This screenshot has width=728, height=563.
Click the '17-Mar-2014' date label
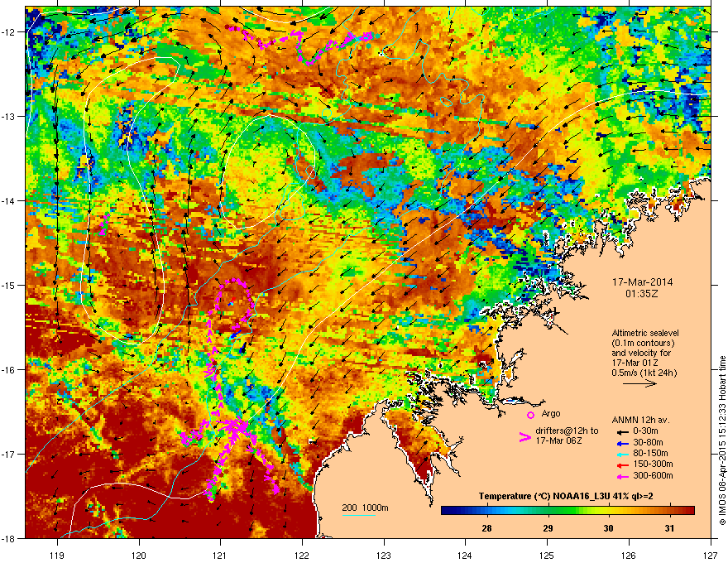pyautogui.click(x=642, y=282)
